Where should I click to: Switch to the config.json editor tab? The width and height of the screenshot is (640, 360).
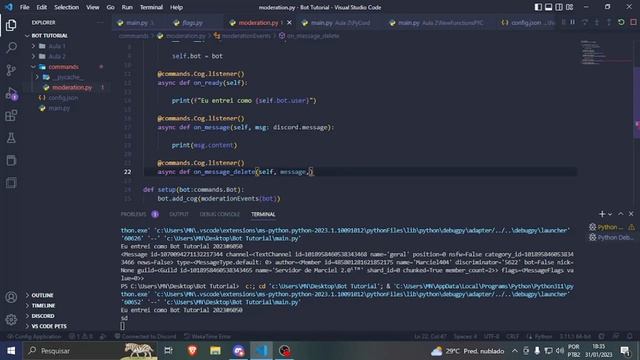coord(526,23)
